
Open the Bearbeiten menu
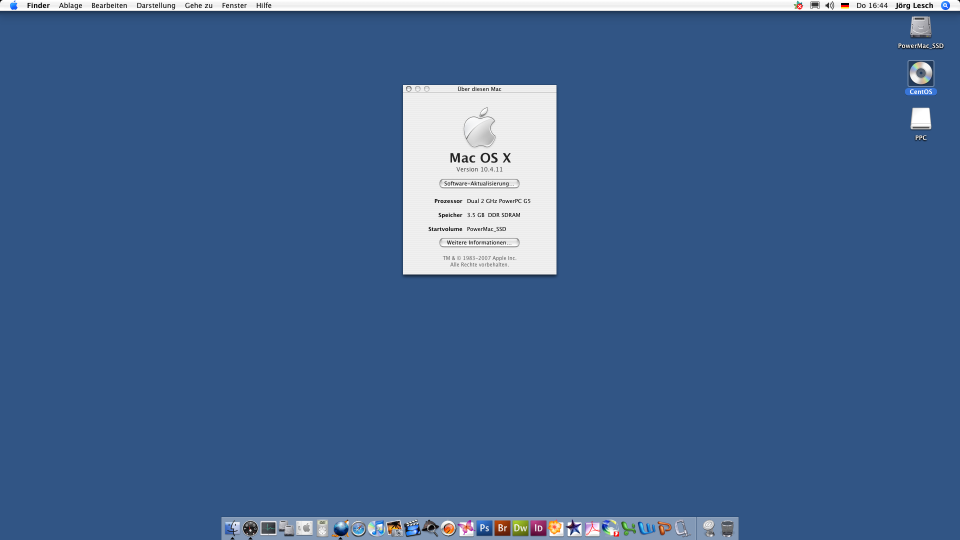tap(109, 6)
